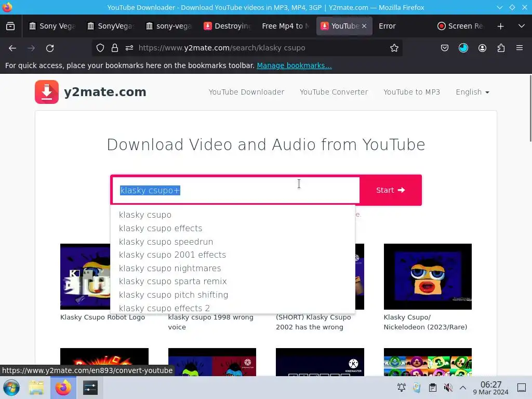Viewport: 532px width, 399px height.
Task: Open YouTube to MP3 nav link
Action: [x=411, y=92]
